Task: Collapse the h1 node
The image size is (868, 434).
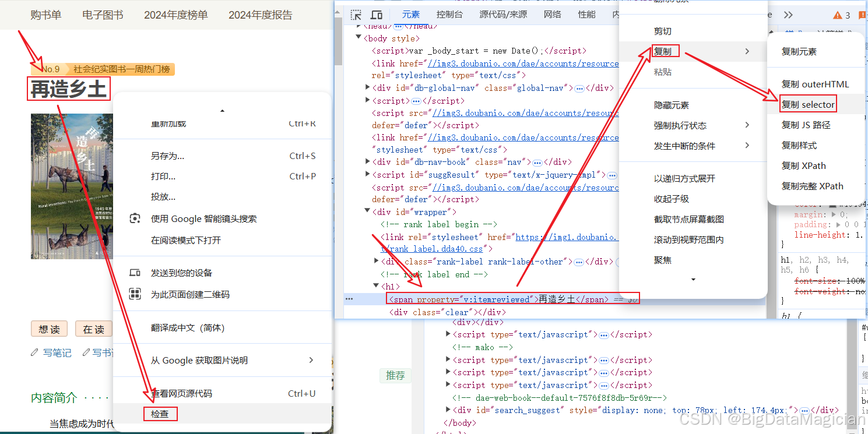Action: pyautogui.click(x=376, y=286)
